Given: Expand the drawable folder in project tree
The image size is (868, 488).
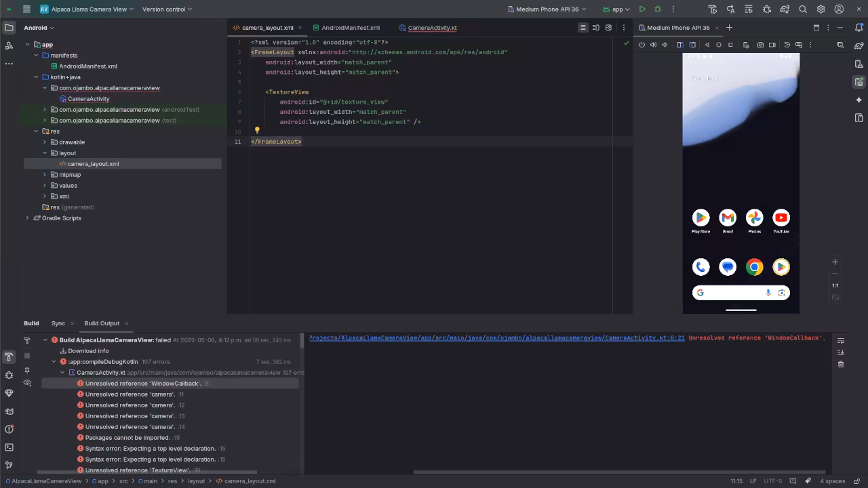Looking at the screenshot, I should pos(45,142).
